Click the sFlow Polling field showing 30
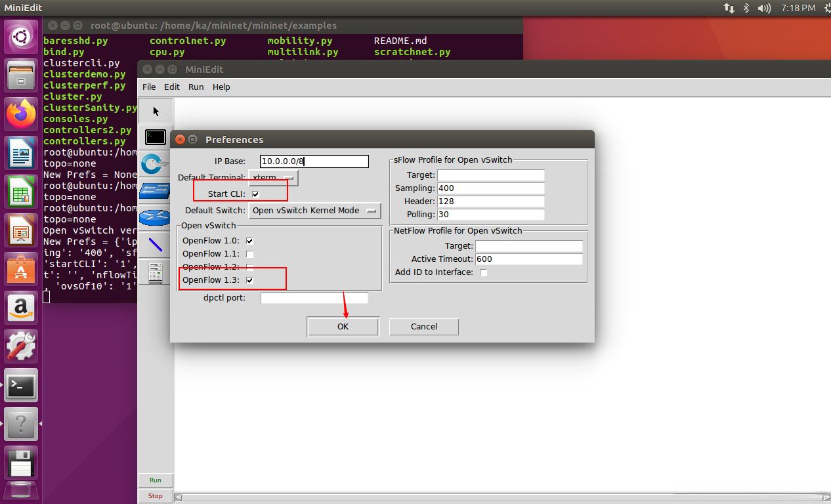This screenshot has height=504, width=831. click(x=491, y=215)
